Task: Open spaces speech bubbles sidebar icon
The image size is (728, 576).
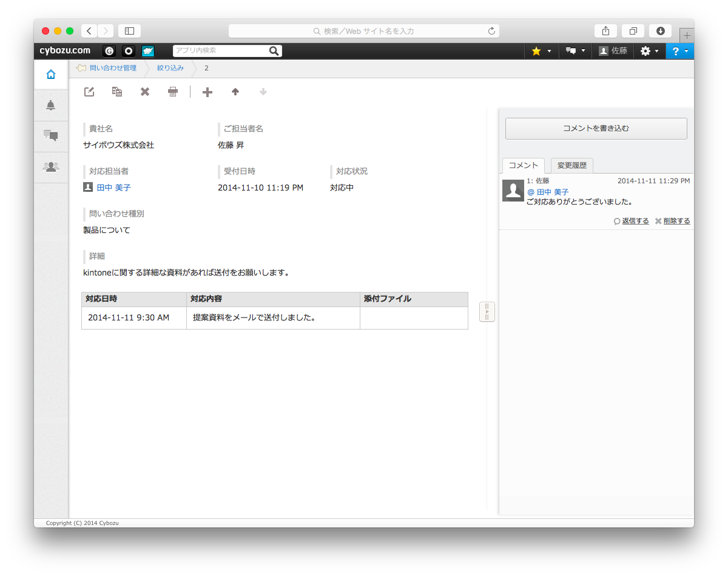Action: point(51,136)
